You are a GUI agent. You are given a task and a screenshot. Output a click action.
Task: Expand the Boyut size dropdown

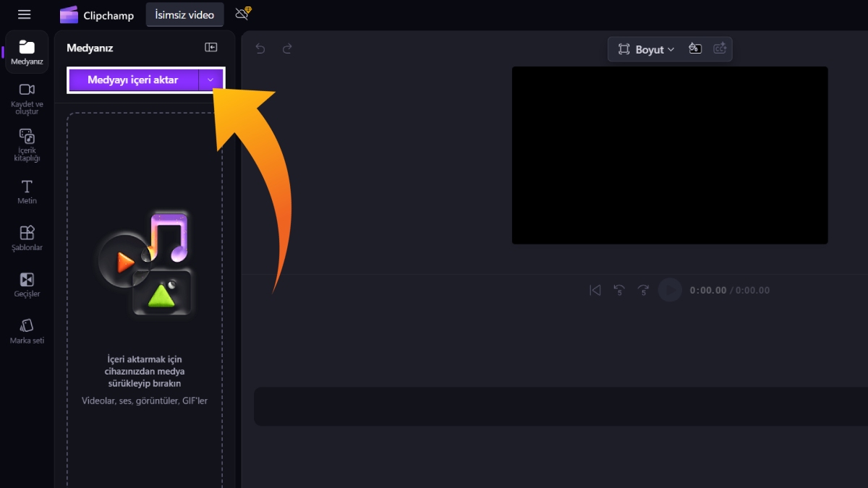646,49
